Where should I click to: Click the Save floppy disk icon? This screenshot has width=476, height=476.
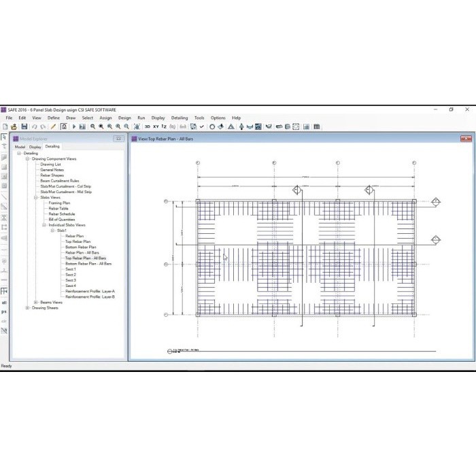pyautogui.click(x=24, y=126)
